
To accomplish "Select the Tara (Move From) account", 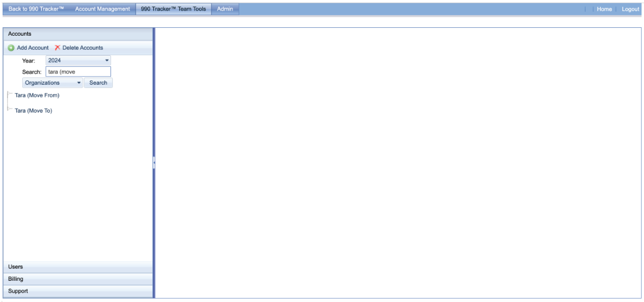I will point(37,95).
